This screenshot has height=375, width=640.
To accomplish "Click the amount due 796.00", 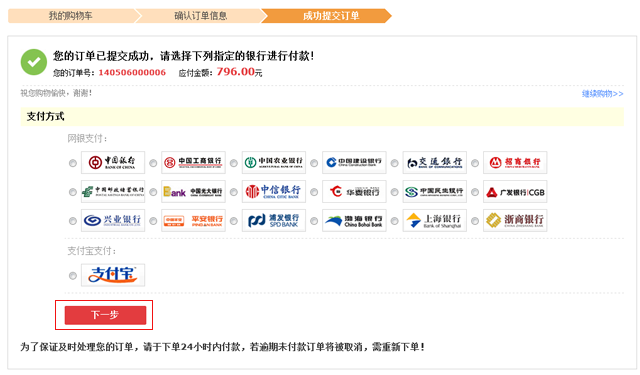I will tap(236, 72).
